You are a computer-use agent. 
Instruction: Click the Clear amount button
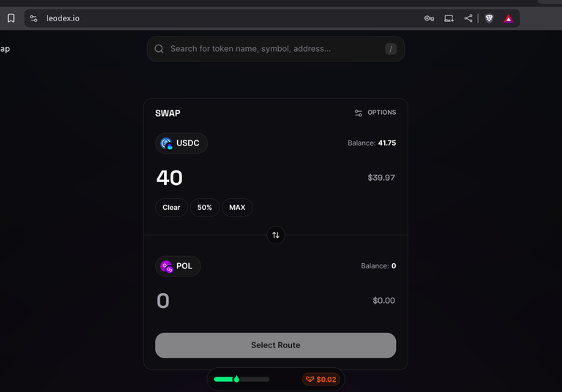pos(171,208)
